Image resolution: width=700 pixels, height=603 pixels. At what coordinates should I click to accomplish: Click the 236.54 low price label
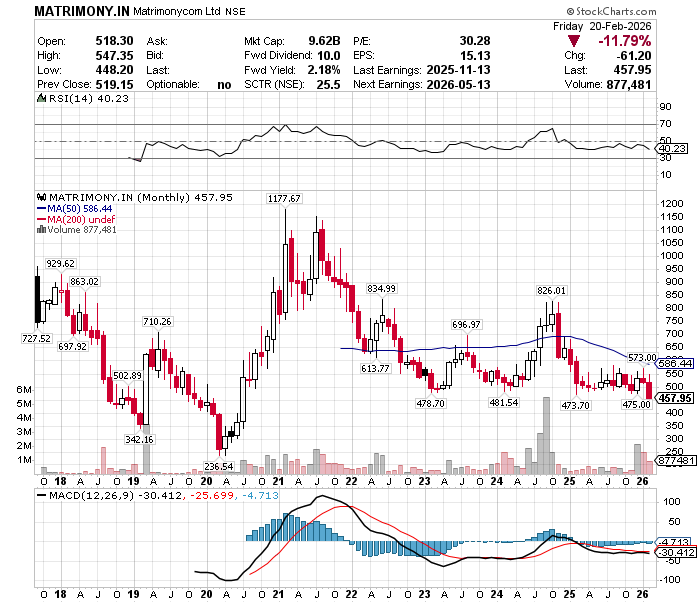pos(219,467)
